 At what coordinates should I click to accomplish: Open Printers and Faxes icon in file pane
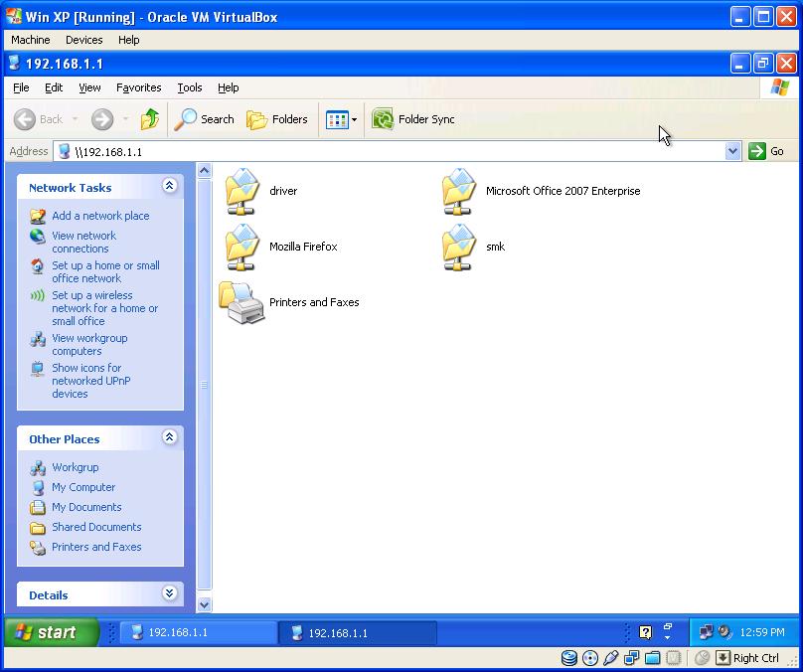pyautogui.click(x=241, y=303)
